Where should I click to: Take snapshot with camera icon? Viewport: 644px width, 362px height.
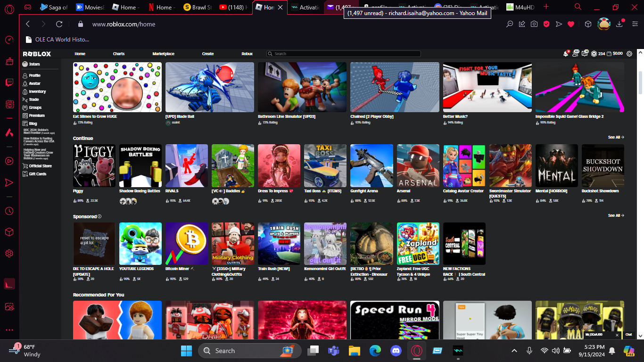tap(534, 24)
